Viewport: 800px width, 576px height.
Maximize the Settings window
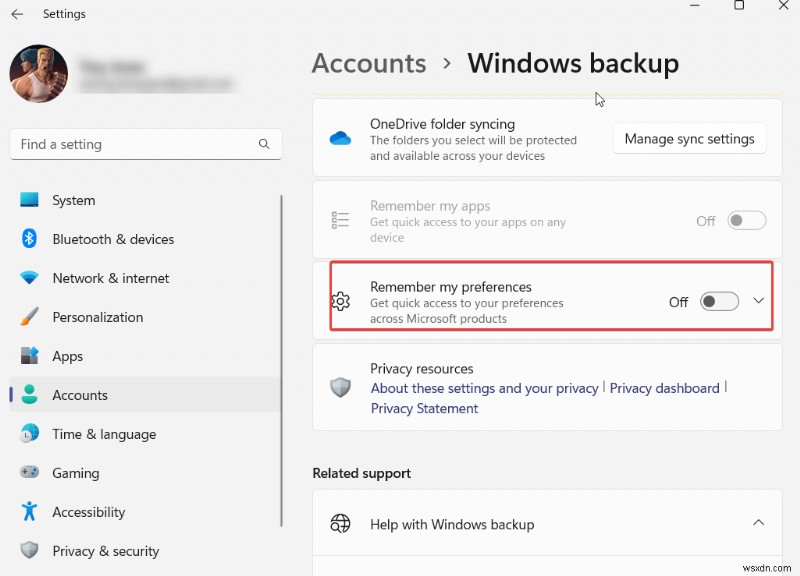(x=739, y=5)
